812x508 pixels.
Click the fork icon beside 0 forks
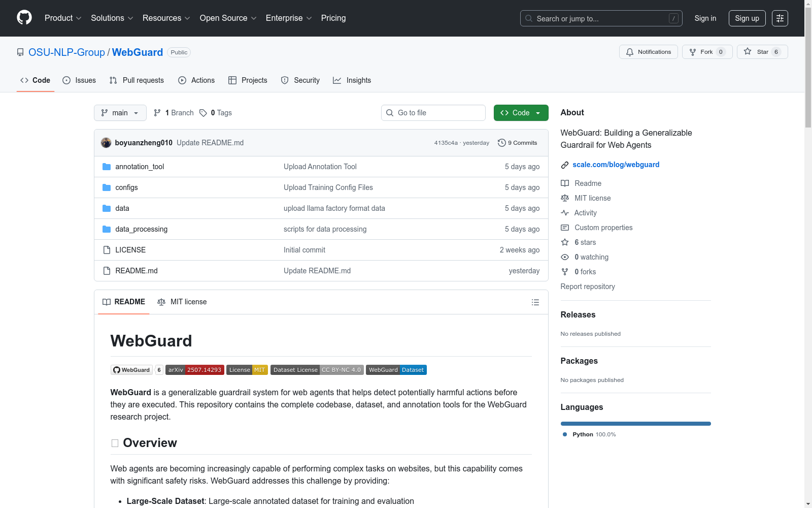coord(565,272)
